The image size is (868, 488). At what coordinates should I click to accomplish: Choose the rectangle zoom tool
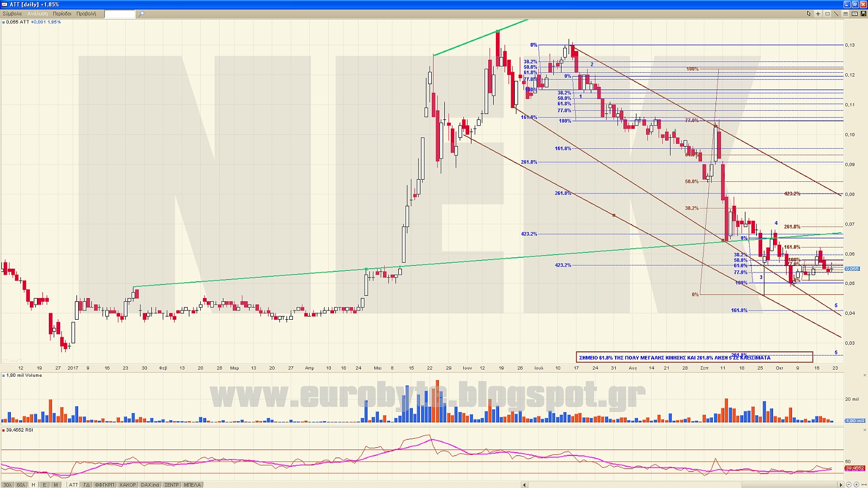point(827,14)
